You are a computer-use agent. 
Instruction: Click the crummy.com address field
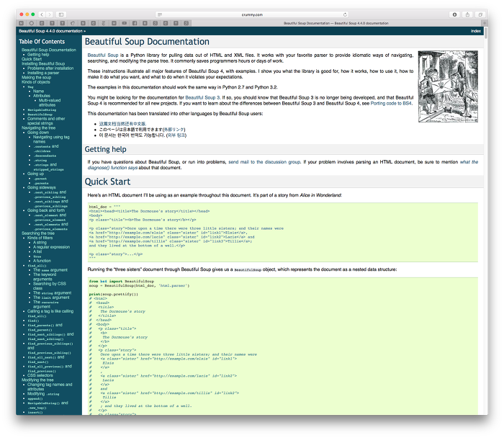[252, 14]
